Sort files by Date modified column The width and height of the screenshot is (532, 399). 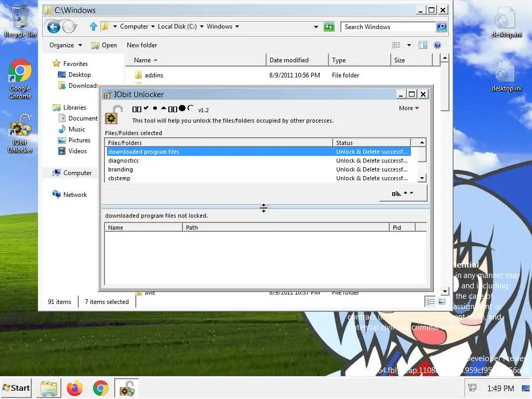pos(297,60)
